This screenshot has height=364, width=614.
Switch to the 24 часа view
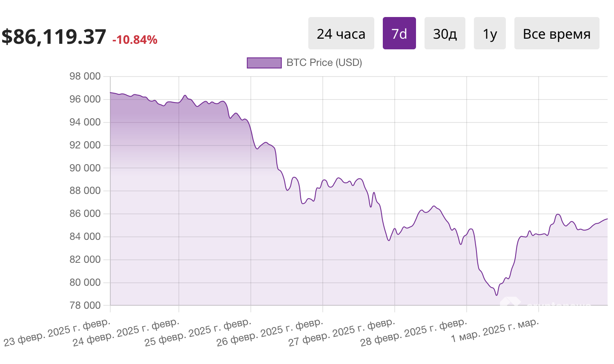(x=341, y=33)
